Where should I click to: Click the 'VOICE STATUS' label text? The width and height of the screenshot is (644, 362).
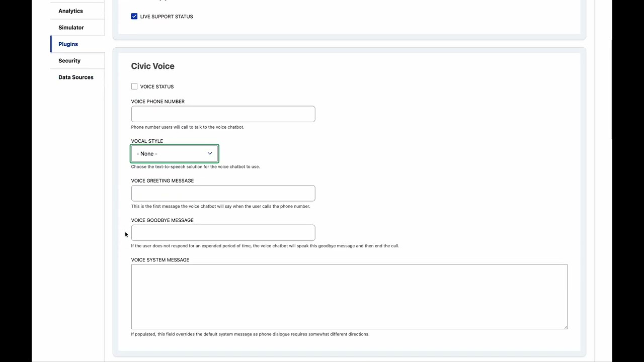[157, 86]
